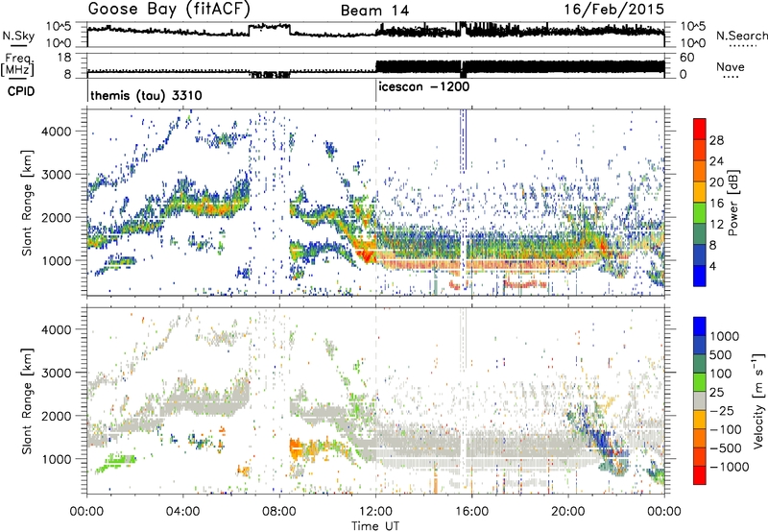This screenshot has width=768, height=532.
Task: Click the '12:00' time axis tick label
Action: point(375,512)
